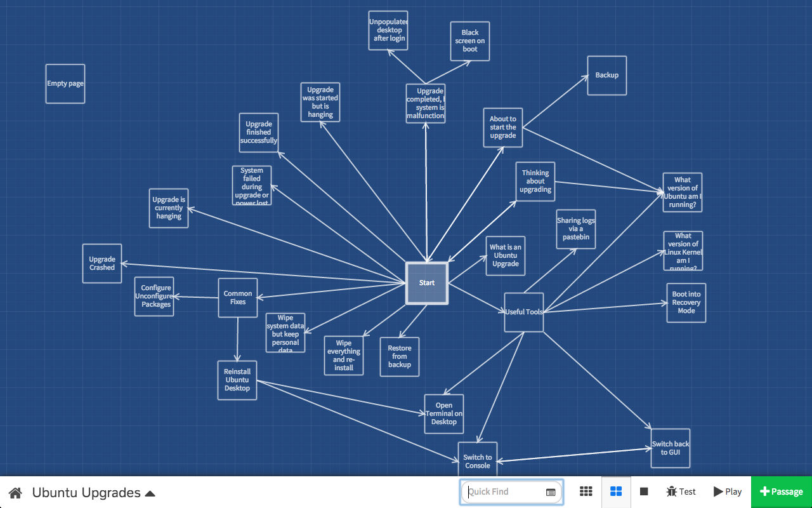Select the Upgrade Crashed passage

[102, 264]
